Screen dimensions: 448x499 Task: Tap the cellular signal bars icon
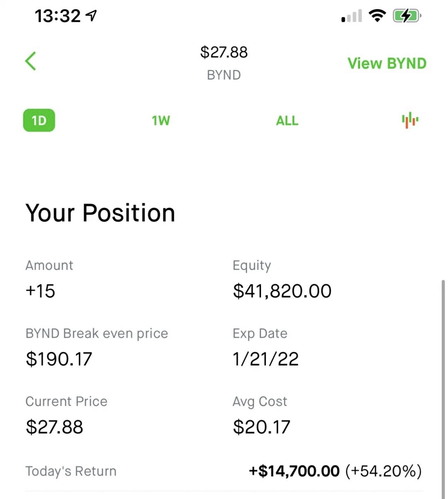351,16
